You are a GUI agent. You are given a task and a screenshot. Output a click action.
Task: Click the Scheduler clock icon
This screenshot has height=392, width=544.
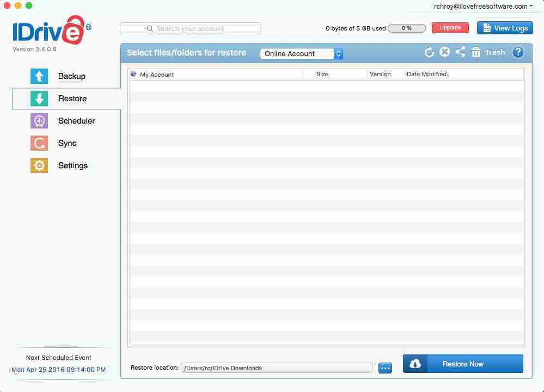[39, 121]
